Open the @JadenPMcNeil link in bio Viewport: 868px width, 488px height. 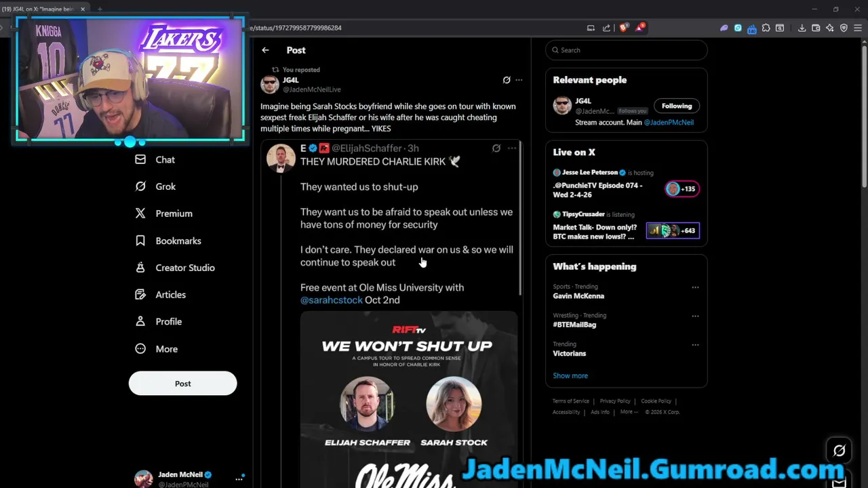coord(669,123)
